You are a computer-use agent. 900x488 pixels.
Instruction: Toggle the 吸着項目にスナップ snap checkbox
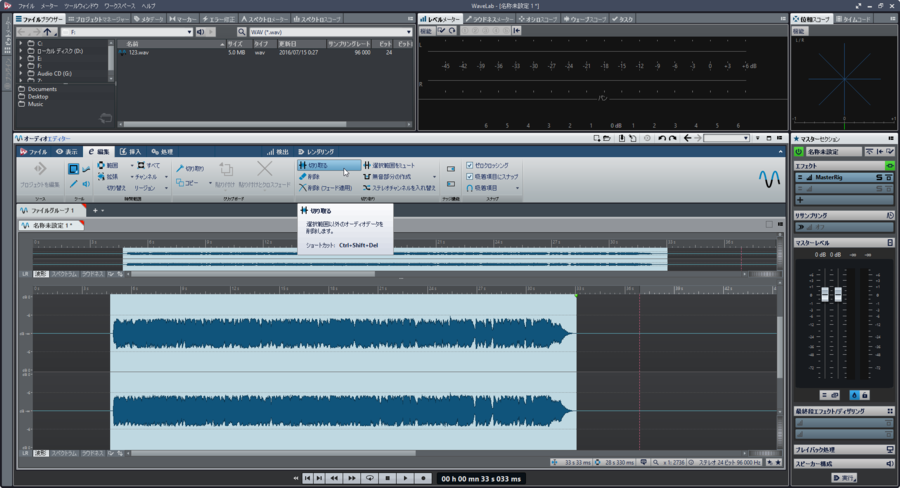[470, 177]
